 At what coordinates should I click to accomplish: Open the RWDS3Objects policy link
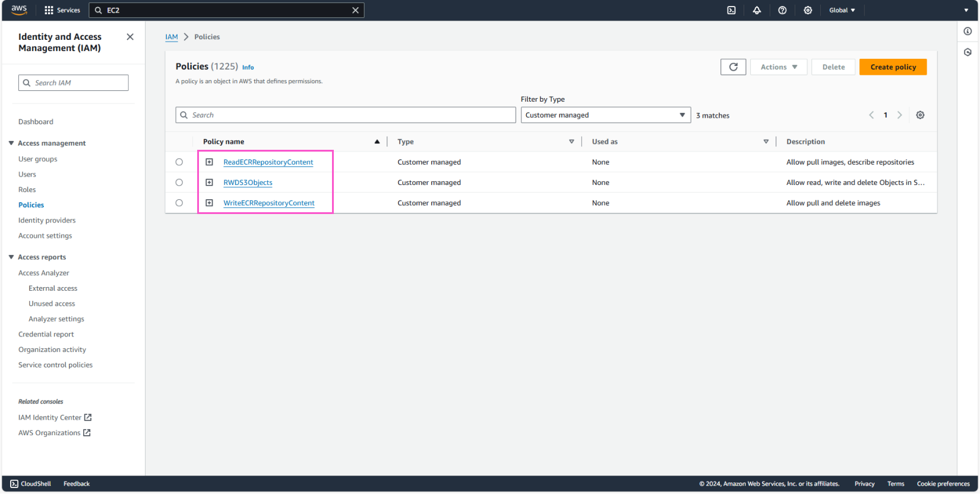click(248, 183)
